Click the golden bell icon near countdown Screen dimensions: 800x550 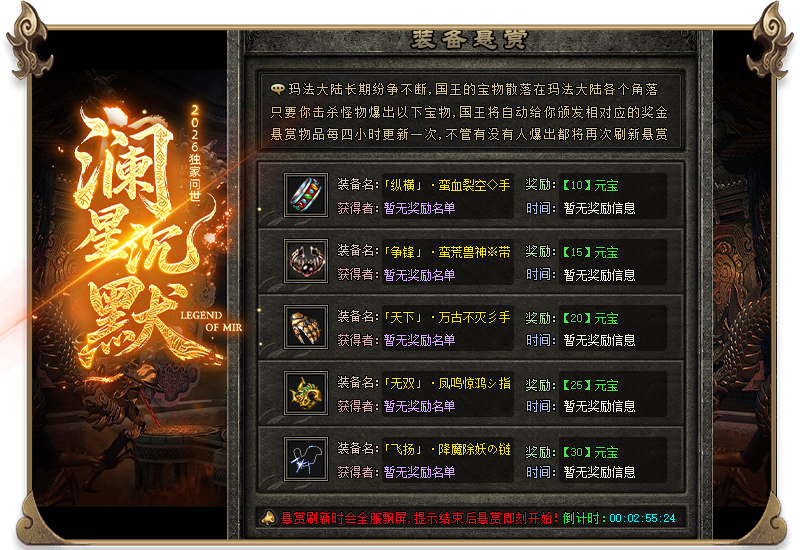click(x=268, y=518)
